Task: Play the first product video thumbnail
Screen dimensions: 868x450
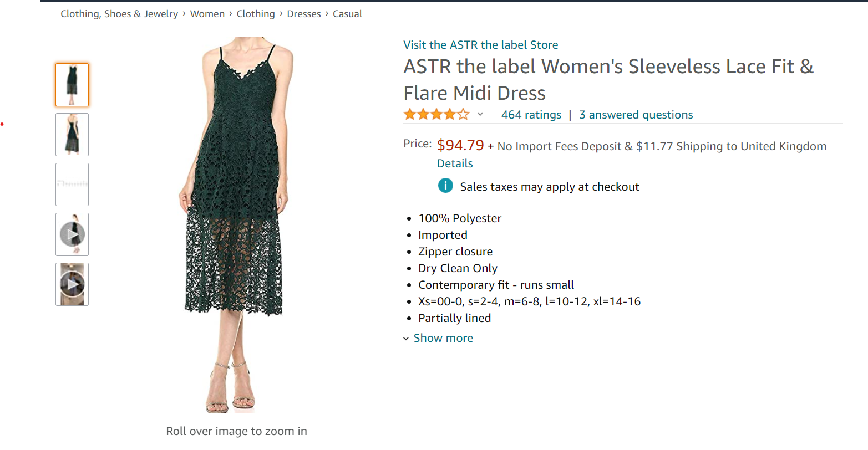Action: tap(72, 234)
